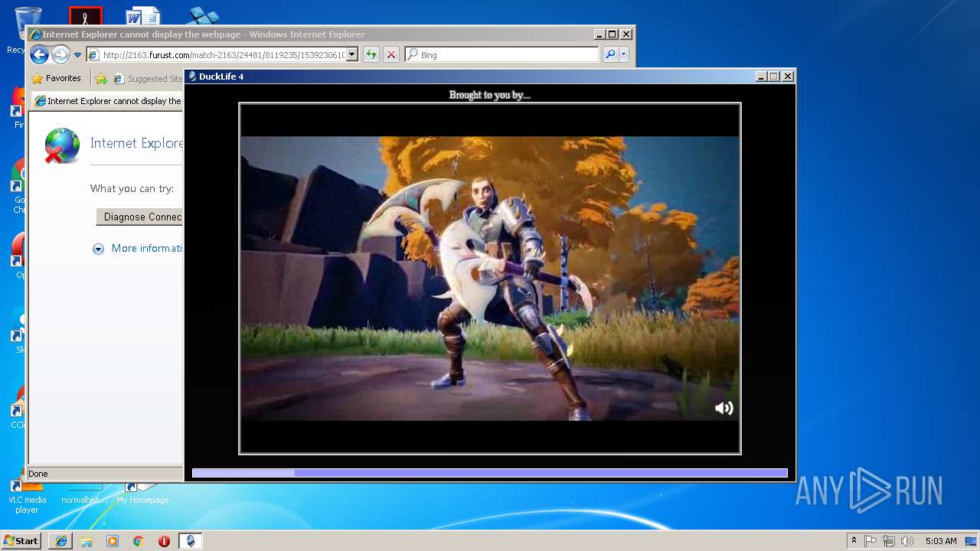This screenshot has height=551, width=980.
Task: Open the Word document desktop icon
Action: [x=143, y=16]
